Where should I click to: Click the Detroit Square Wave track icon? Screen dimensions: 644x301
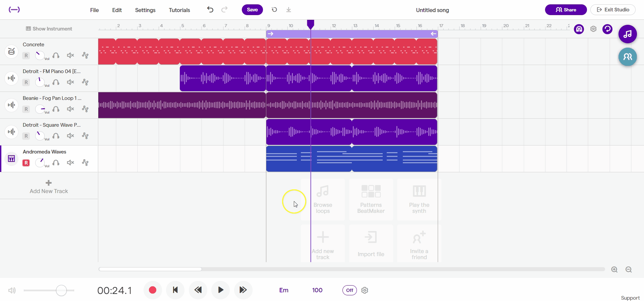coord(11,132)
